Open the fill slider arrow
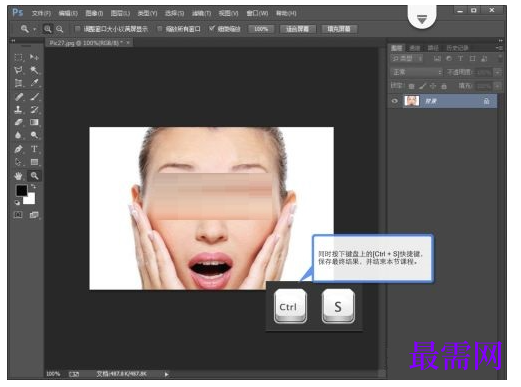The width and height of the screenshot is (521, 387). pyautogui.click(x=498, y=86)
